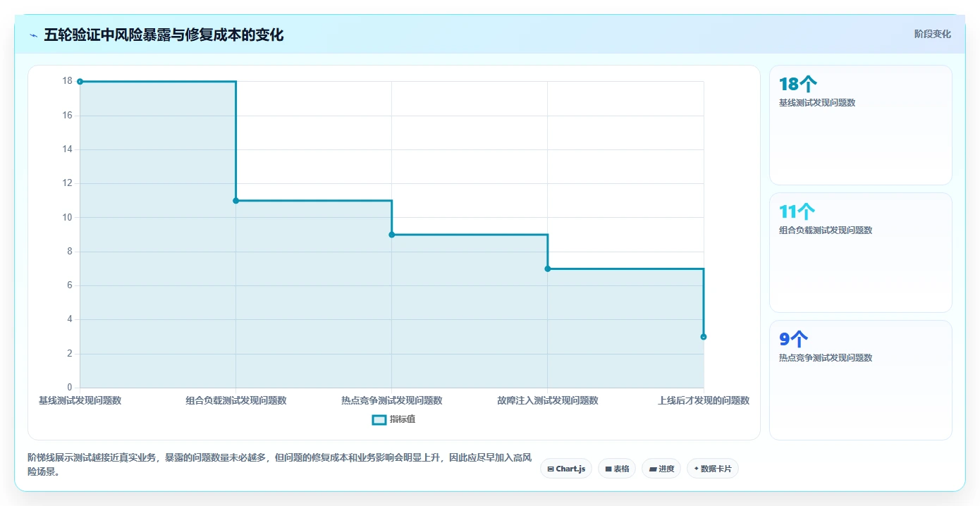This screenshot has width=980, height=506.
Task: Click the lightning icon beside the title
Action: click(x=33, y=35)
